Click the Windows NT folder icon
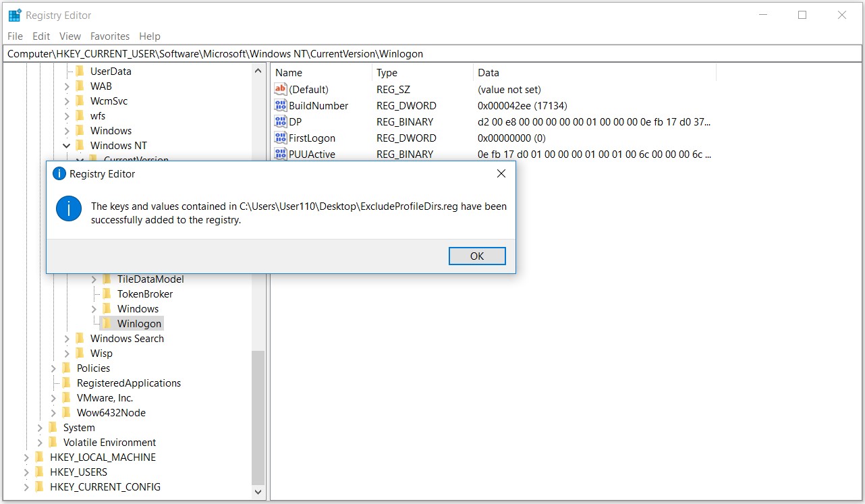Image resolution: width=865 pixels, height=504 pixels. (80, 145)
